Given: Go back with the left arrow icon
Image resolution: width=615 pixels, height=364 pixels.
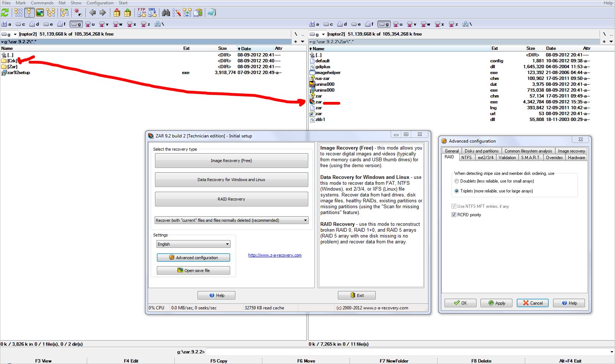Looking at the screenshot, I should point(92,13).
